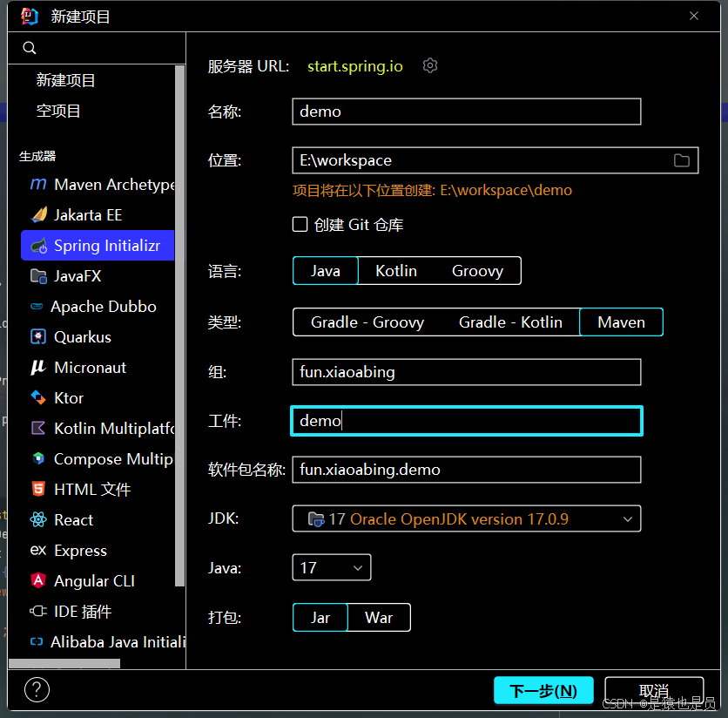Click the location path field
This screenshot has width=728, height=718.
coord(495,160)
